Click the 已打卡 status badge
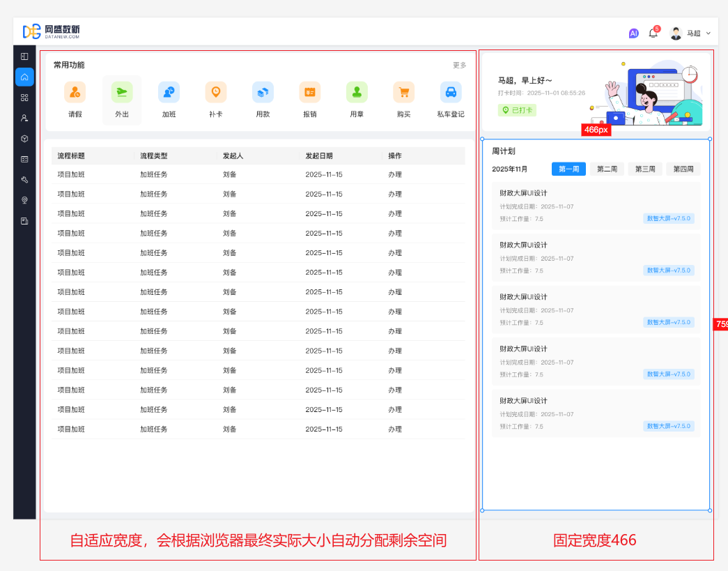Image resolution: width=728 pixels, height=571 pixels. click(517, 110)
